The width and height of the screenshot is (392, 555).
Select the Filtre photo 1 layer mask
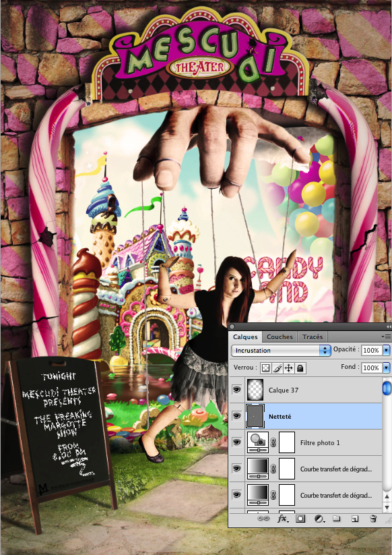[287, 442]
